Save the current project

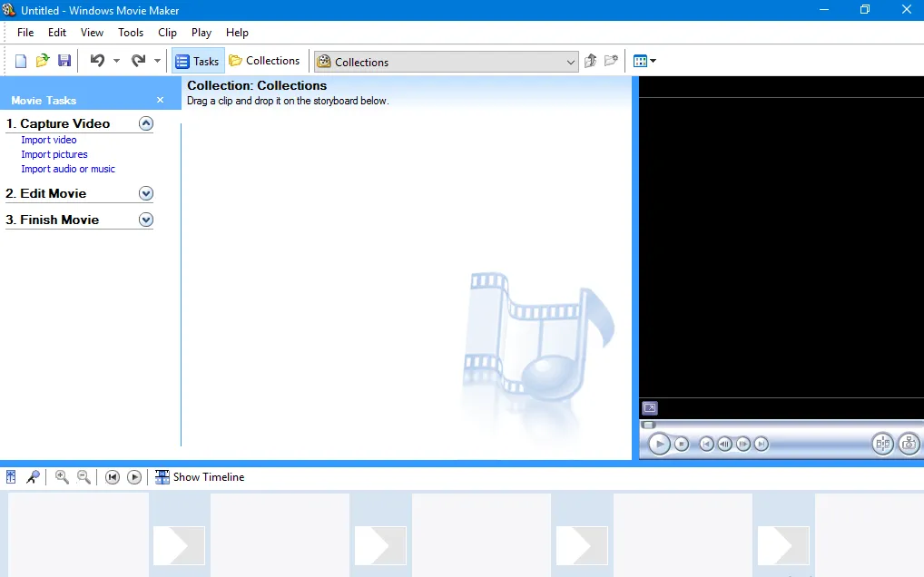64,60
